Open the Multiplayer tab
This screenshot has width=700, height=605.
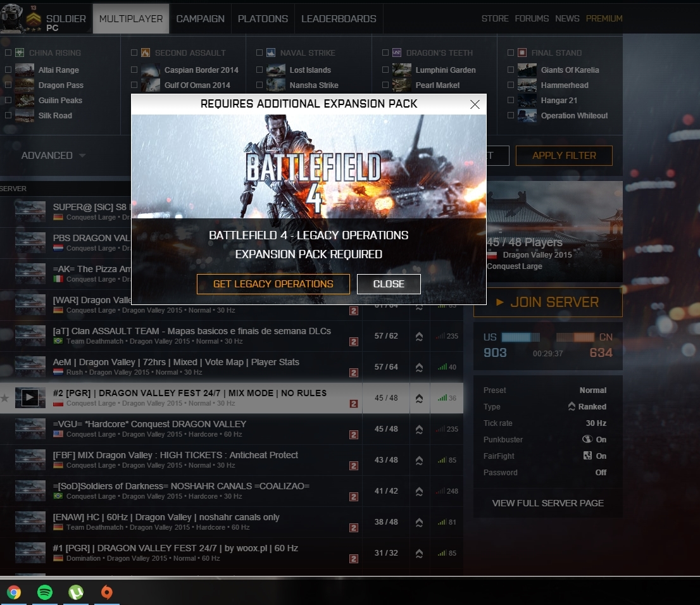[131, 19]
